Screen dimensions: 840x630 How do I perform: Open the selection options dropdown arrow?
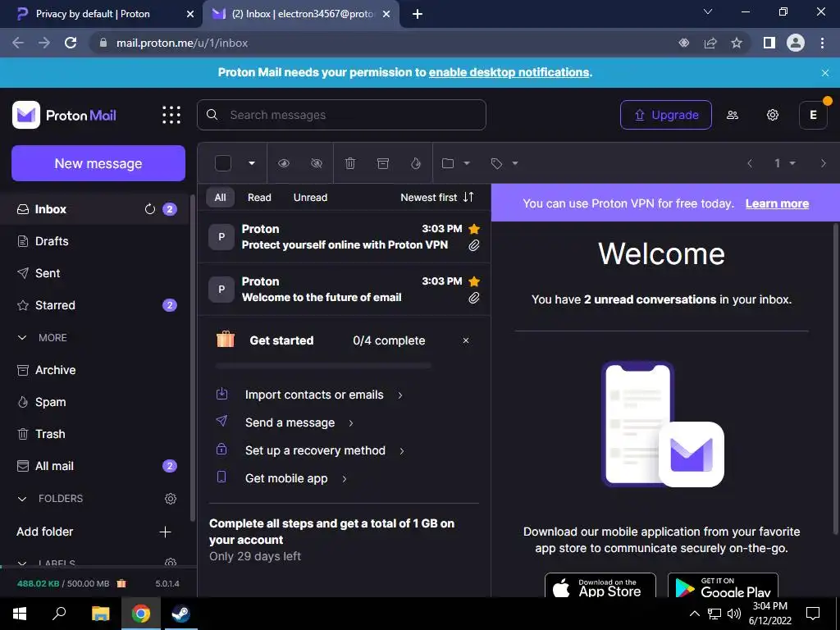point(252,163)
